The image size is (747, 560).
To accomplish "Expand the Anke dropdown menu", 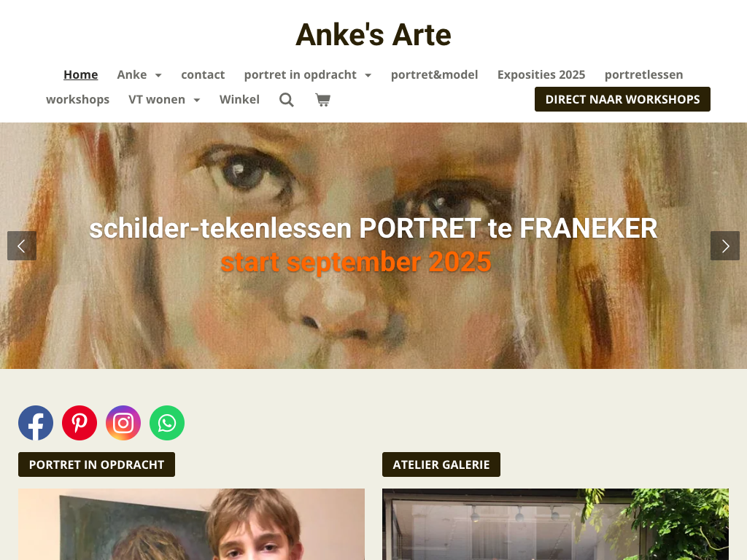I will pos(139,75).
